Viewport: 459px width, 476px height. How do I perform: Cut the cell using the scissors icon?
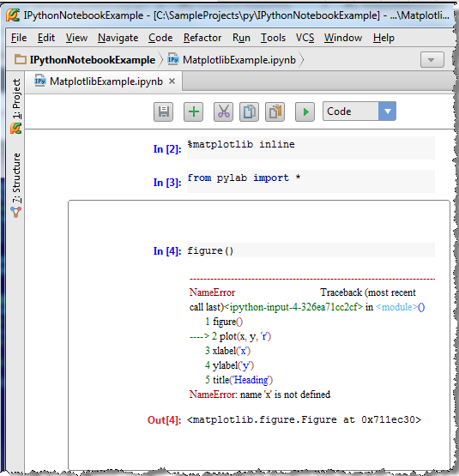tap(223, 111)
